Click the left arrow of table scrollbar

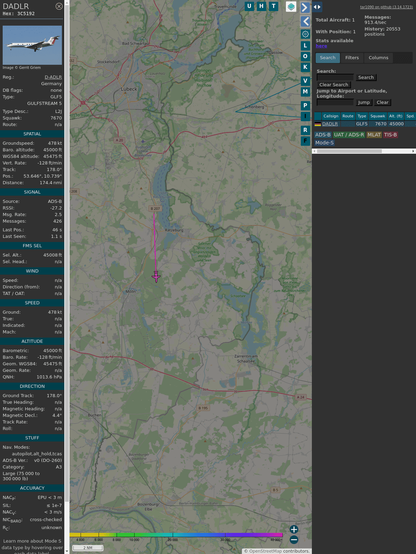(314, 151)
